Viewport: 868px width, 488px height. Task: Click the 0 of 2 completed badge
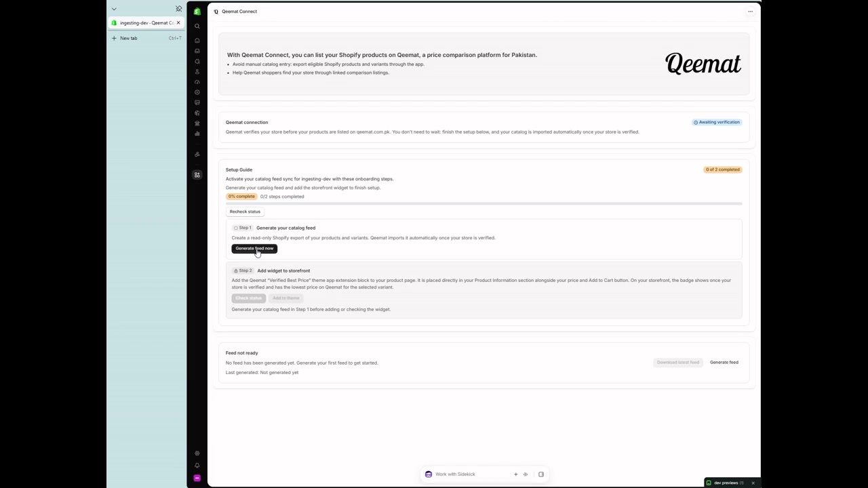pos(723,169)
